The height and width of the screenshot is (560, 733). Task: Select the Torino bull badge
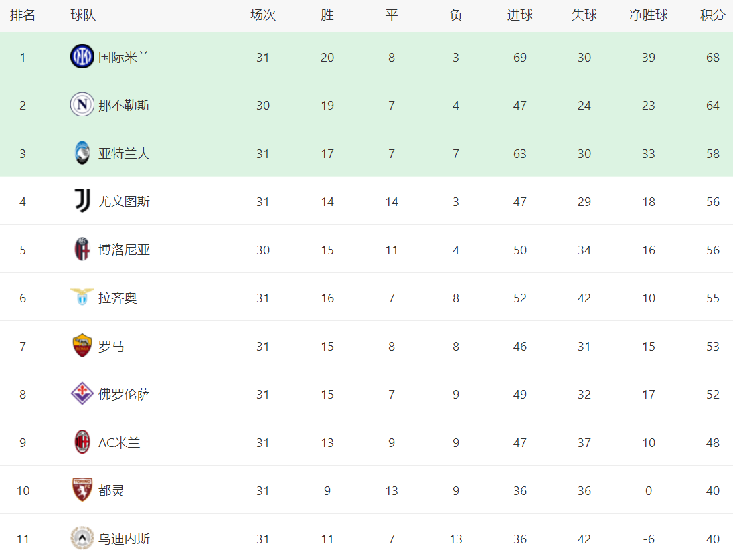point(82,490)
